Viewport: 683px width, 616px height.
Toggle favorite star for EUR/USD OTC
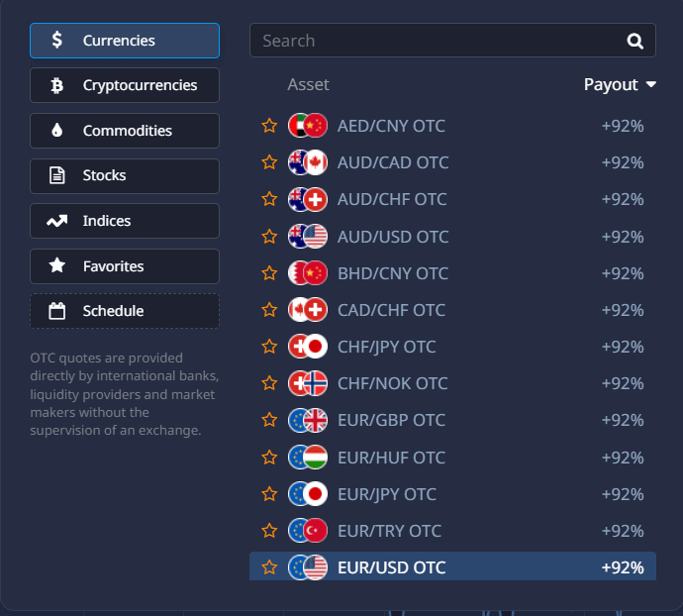coord(269,567)
